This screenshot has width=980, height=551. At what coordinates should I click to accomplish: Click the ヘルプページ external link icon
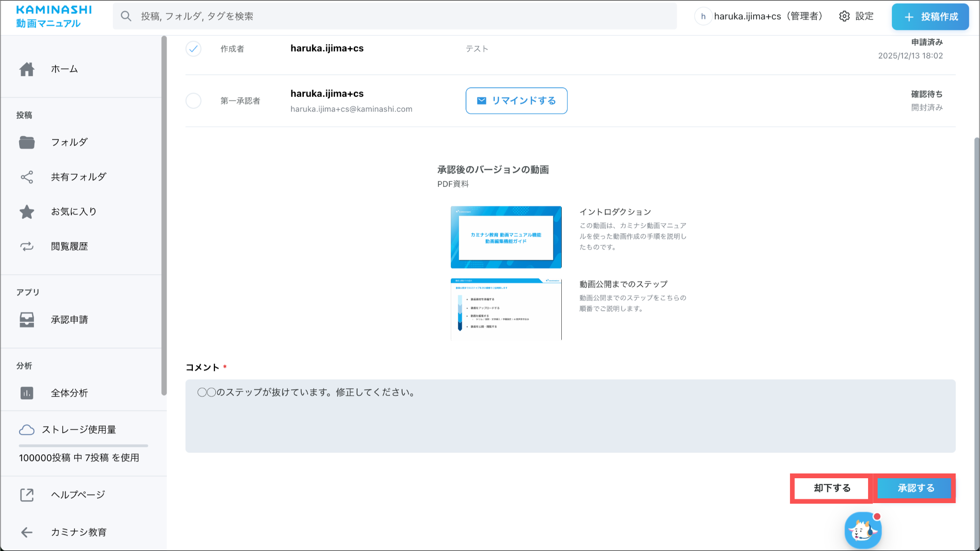click(x=27, y=495)
